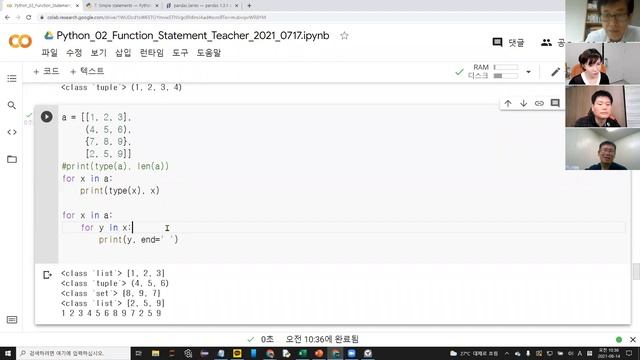640x360 pixels.
Task: Click the status text '오전 10:36에 완료됨'
Action: [322, 339]
